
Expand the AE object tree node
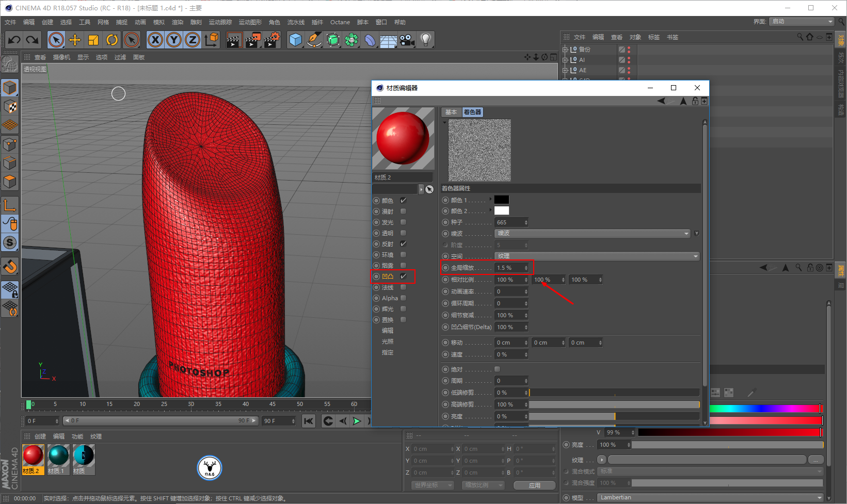tap(565, 70)
